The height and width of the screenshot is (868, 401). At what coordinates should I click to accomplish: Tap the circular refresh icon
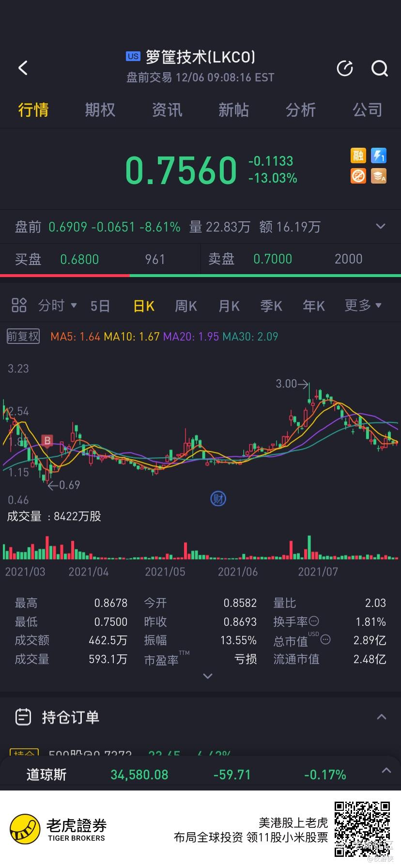[x=345, y=69]
